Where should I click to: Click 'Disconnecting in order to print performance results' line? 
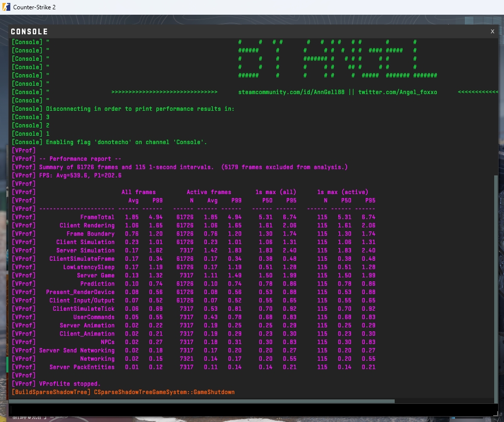(x=123, y=109)
